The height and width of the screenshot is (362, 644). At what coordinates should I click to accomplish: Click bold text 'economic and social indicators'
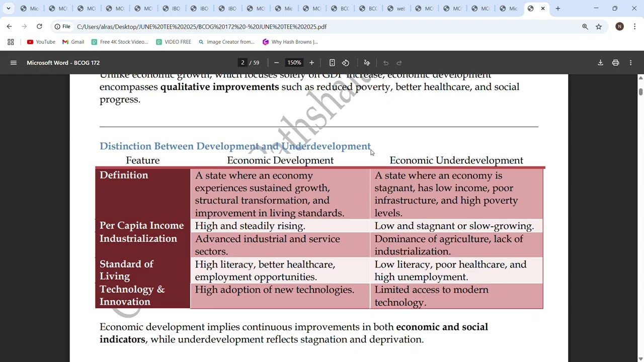[294, 333]
